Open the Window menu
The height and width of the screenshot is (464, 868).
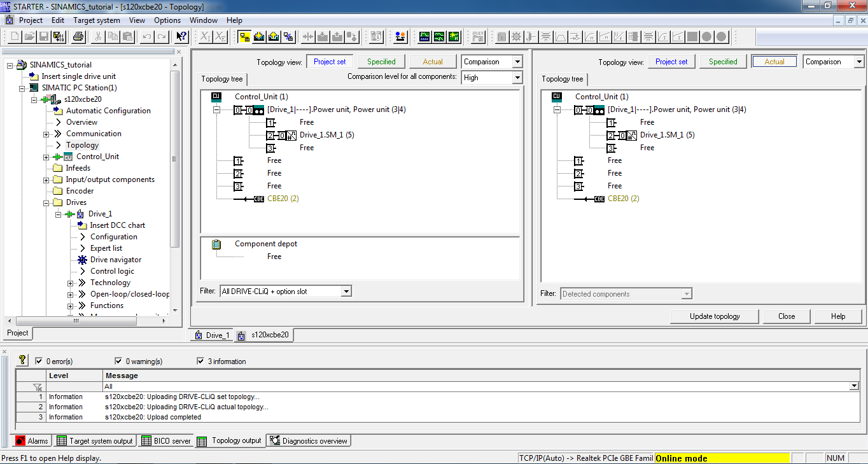coord(204,20)
